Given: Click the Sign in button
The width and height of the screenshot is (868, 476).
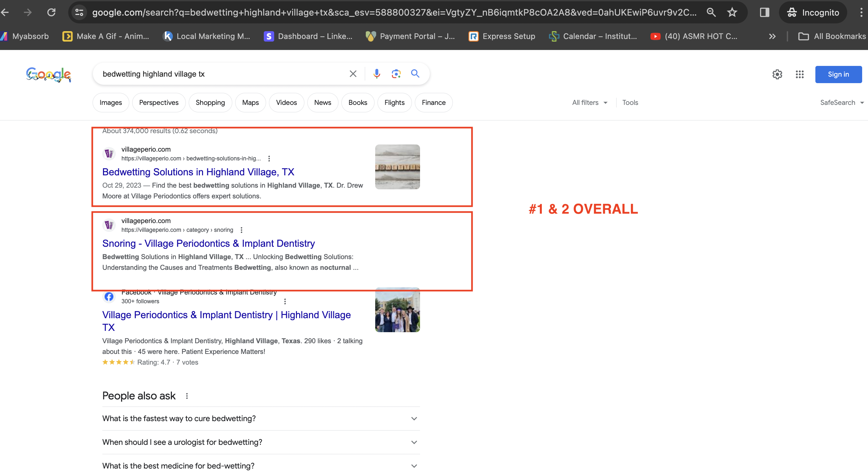Looking at the screenshot, I should [838, 74].
